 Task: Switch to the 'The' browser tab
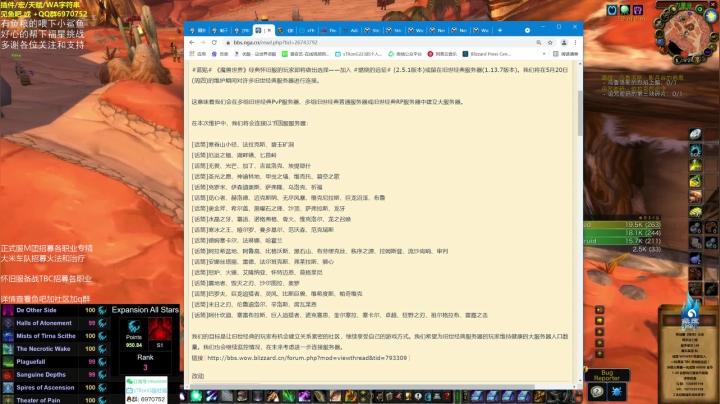tap(329, 30)
